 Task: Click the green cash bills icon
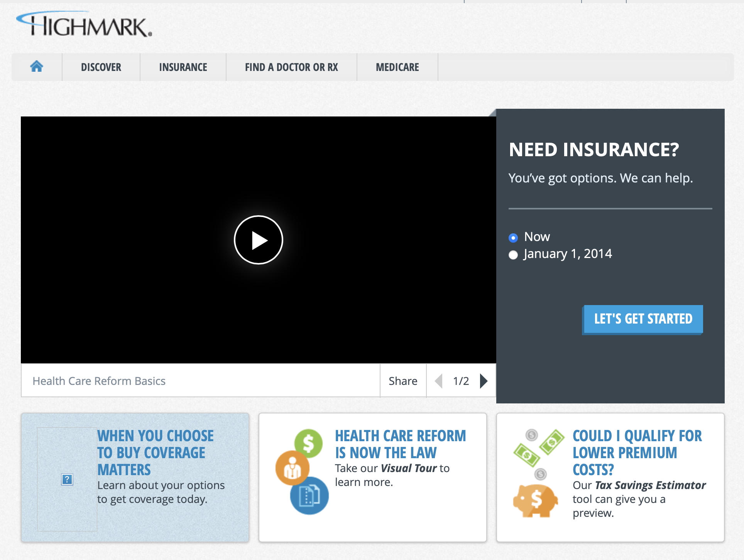539,449
